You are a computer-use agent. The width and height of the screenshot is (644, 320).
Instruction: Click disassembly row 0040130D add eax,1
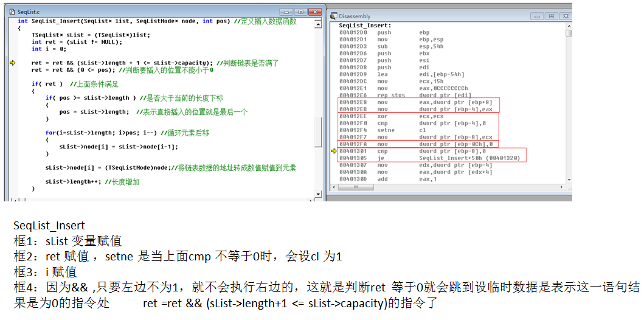388,179
